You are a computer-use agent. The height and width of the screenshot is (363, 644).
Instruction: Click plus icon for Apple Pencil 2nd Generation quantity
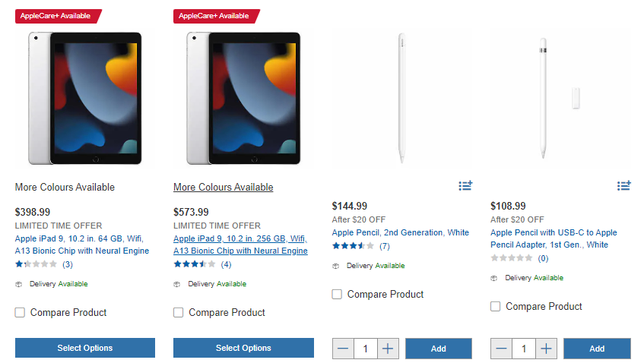click(x=388, y=349)
